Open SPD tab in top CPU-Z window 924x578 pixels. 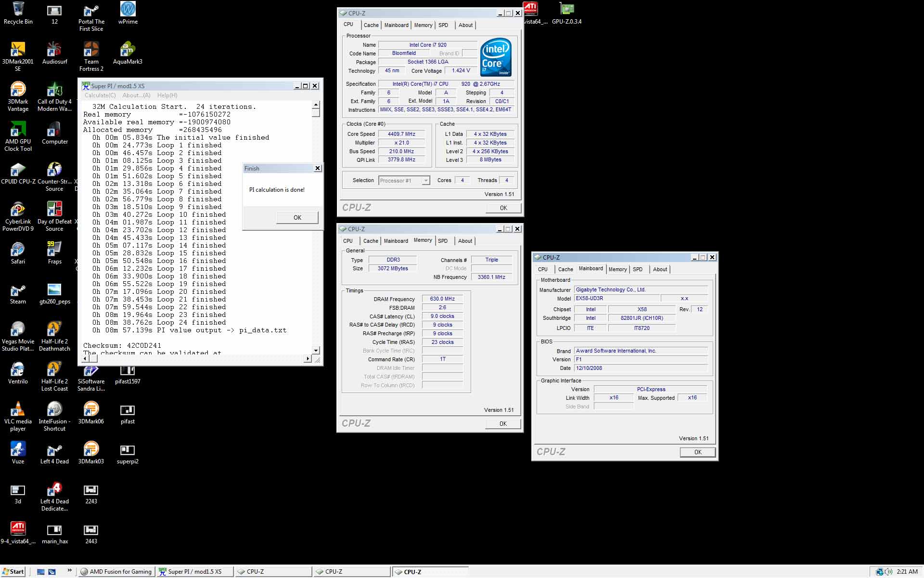click(443, 25)
